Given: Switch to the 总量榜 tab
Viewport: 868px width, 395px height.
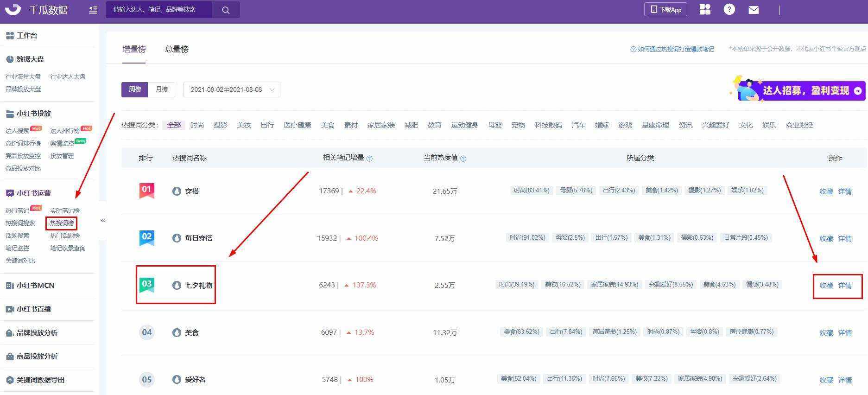Looking at the screenshot, I should pyautogui.click(x=177, y=49).
